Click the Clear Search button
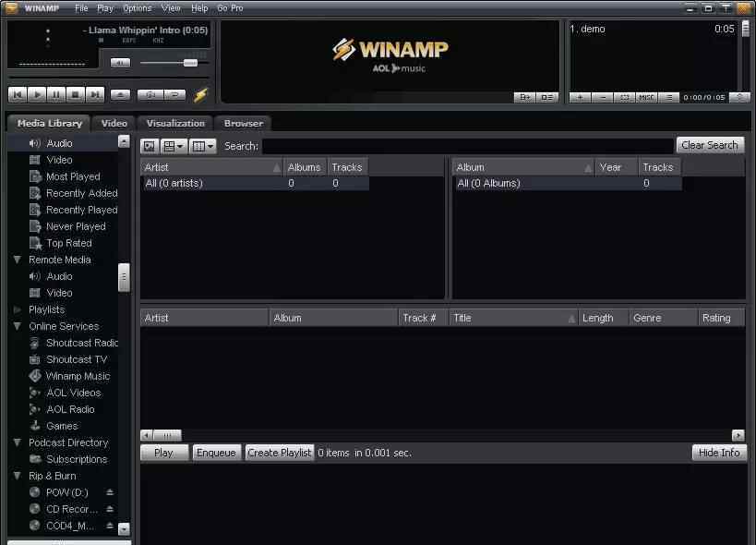Screen dimensions: 756x545 point(710,145)
